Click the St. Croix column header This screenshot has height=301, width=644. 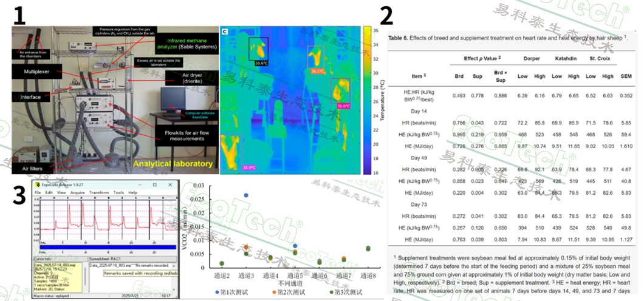[x=600, y=58]
